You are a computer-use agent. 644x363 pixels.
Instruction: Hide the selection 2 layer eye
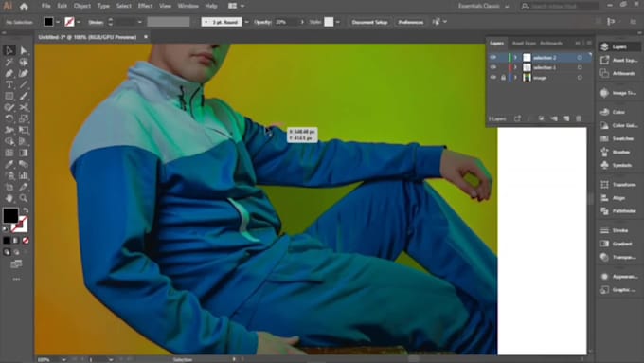click(x=493, y=57)
